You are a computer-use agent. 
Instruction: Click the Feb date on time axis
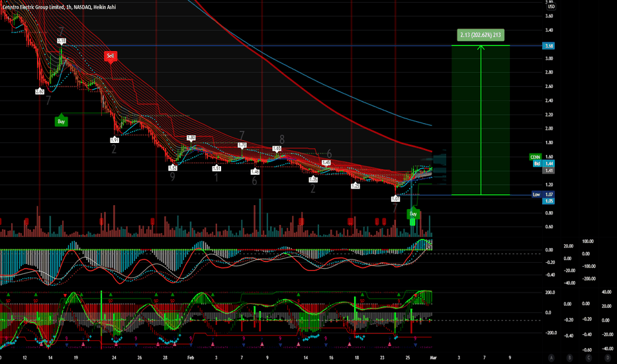[x=191, y=357]
